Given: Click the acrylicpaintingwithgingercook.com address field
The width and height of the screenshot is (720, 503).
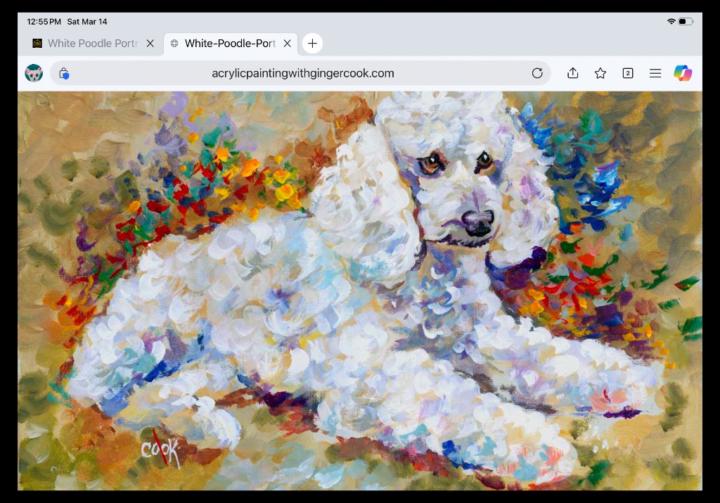Looking at the screenshot, I should [303, 73].
